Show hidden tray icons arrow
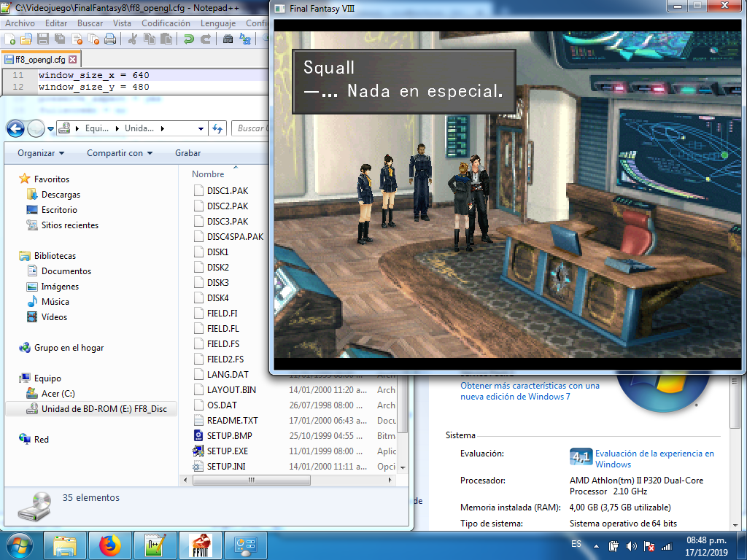The width and height of the screenshot is (747, 560). [596, 546]
